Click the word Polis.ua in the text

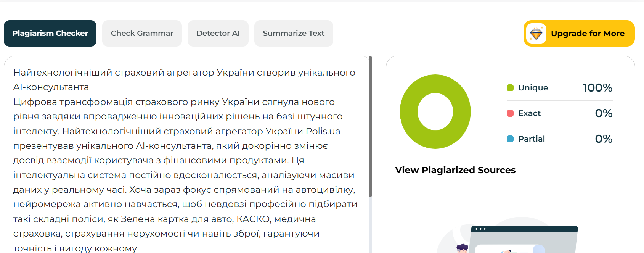pos(323,131)
